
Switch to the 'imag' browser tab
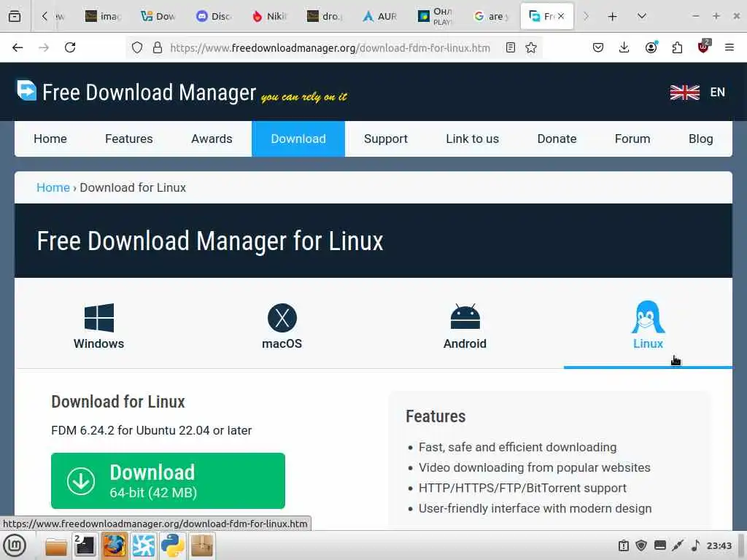[103, 16]
